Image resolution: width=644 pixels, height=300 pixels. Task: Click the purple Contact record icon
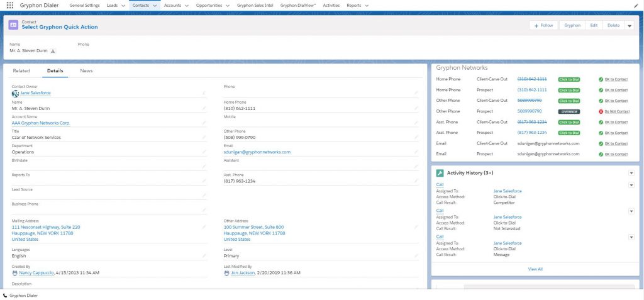pyautogui.click(x=13, y=25)
